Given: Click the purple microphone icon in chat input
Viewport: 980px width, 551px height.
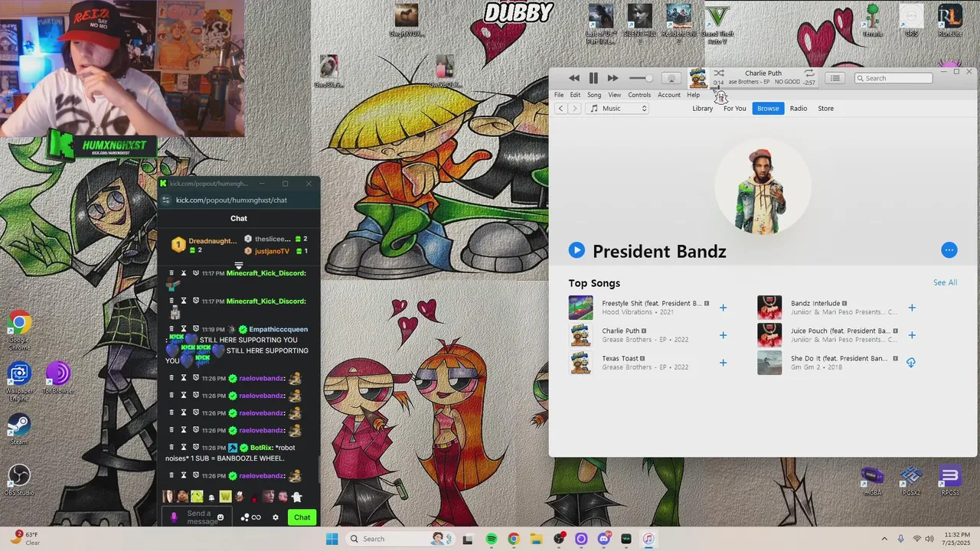Looking at the screenshot, I should pyautogui.click(x=174, y=518).
